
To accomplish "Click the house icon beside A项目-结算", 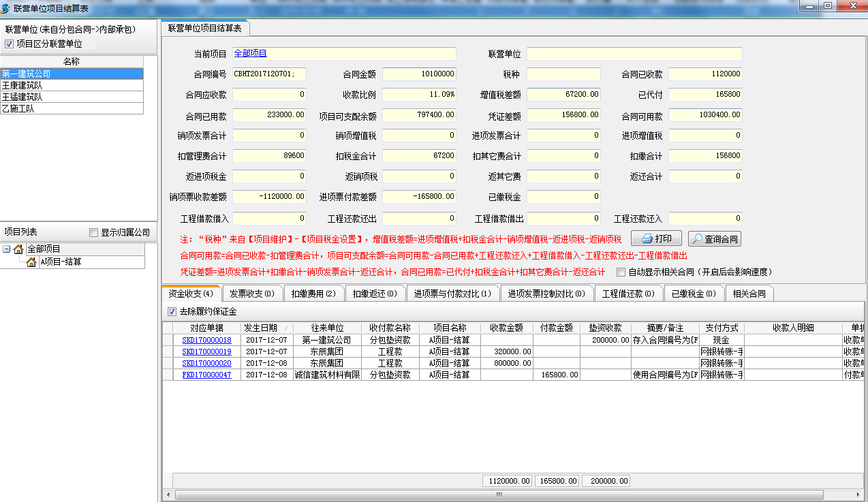I will click(31, 262).
